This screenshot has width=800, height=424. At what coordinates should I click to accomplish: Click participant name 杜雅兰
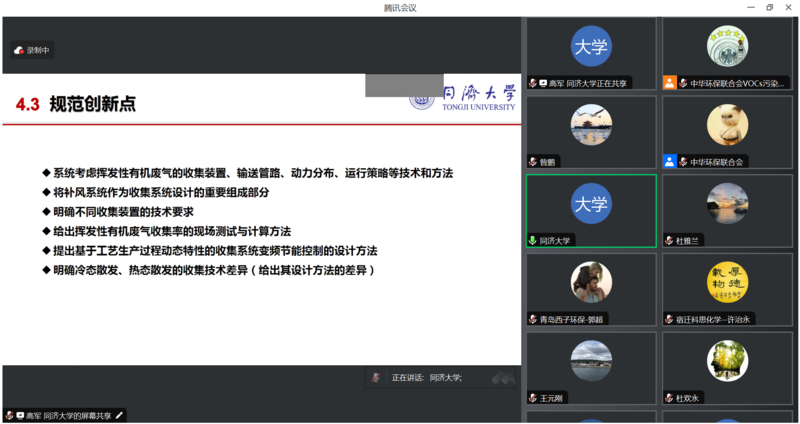click(687, 241)
